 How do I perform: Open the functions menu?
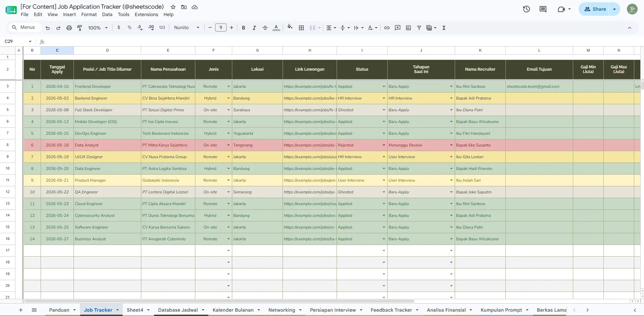point(444,28)
